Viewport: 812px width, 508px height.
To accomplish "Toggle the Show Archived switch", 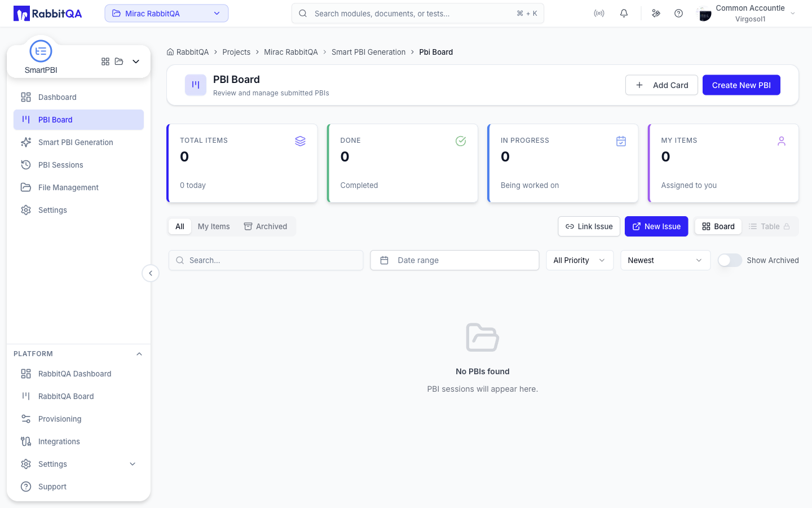I will [x=730, y=260].
